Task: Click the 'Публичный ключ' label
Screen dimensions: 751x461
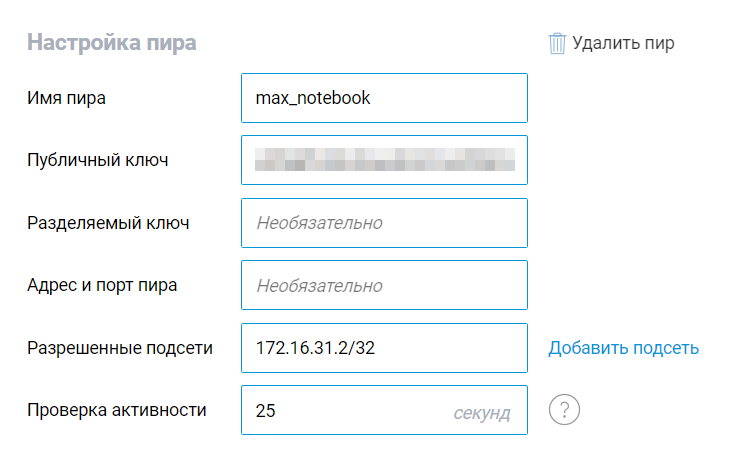Action: [98, 160]
